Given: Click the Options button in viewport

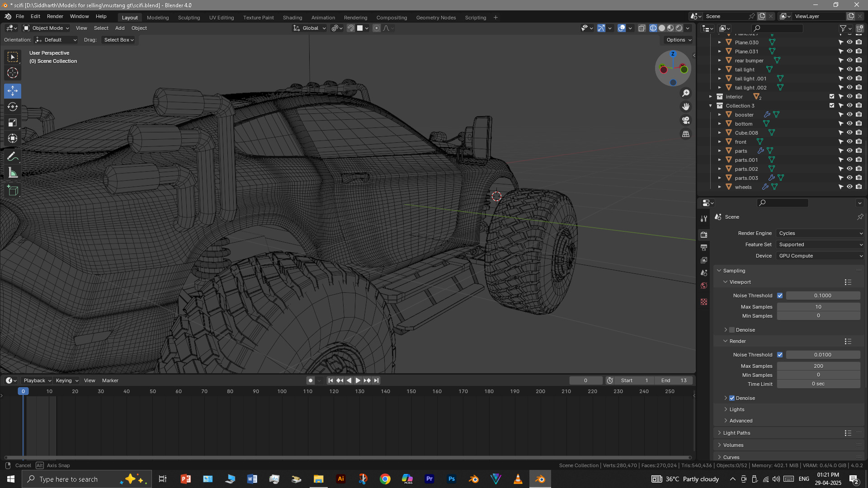Looking at the screenshot, I should point(679,40).
